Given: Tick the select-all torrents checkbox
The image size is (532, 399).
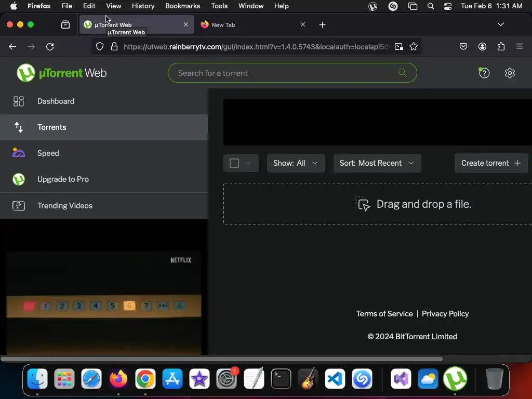Looking at the screenshot, I should pyautogui.click(x=234, y=163).
